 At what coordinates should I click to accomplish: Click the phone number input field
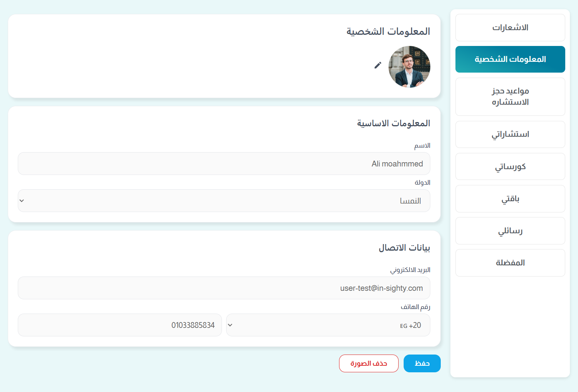click(119, 325)
